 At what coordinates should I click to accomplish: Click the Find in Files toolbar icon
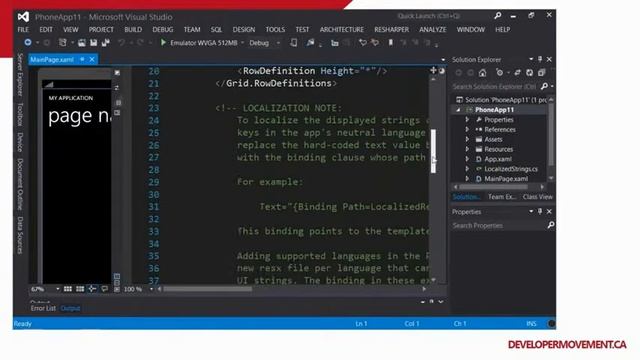310,42
